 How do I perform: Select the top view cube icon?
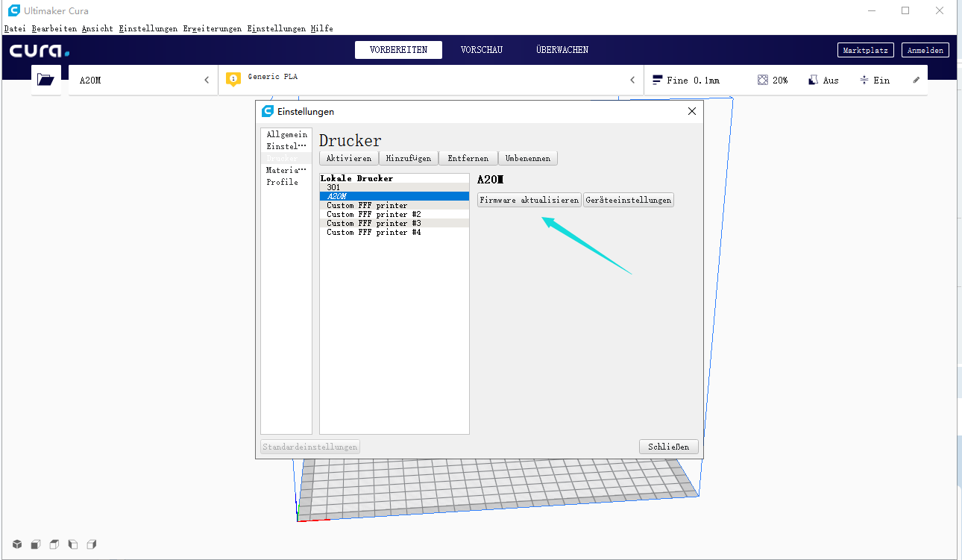click(54, 544)
